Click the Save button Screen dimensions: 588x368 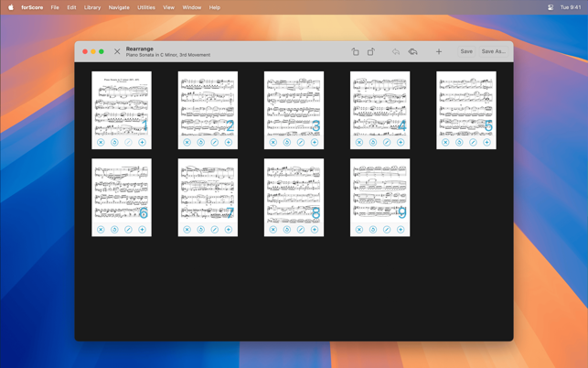click(466, 51)
